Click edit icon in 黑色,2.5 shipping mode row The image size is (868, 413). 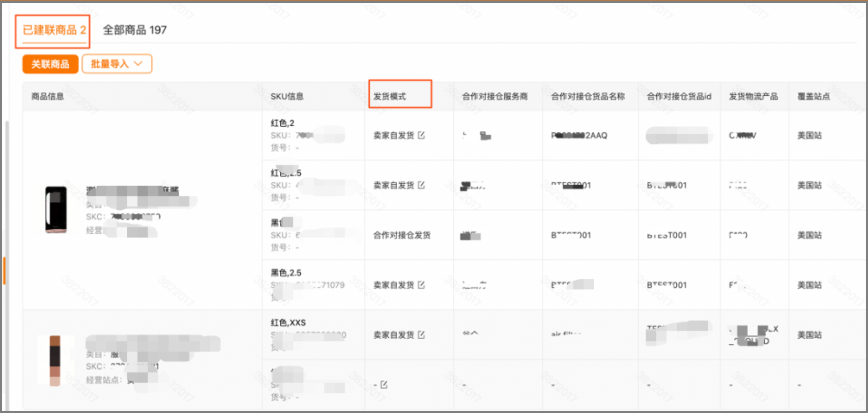click(421, 285)
